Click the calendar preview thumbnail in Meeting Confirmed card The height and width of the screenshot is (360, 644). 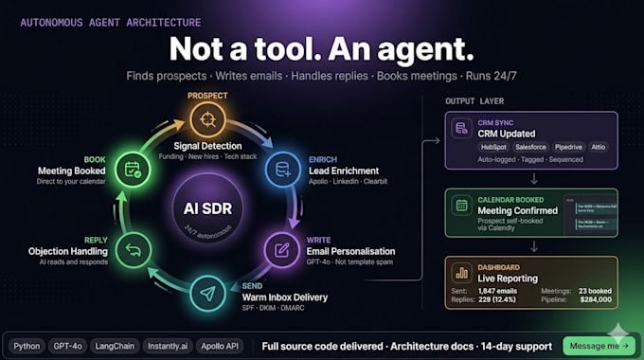pyautogui.click(x=591, y=215)
